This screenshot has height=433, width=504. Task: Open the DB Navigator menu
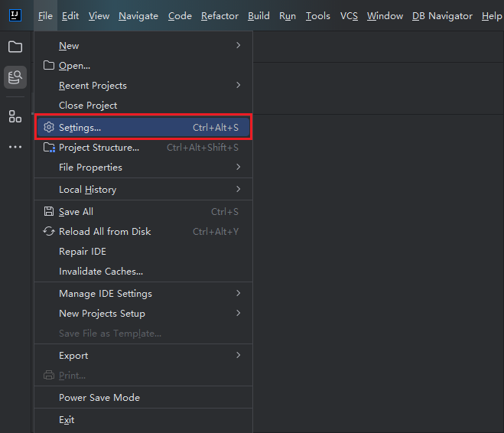tap(442, 16)
